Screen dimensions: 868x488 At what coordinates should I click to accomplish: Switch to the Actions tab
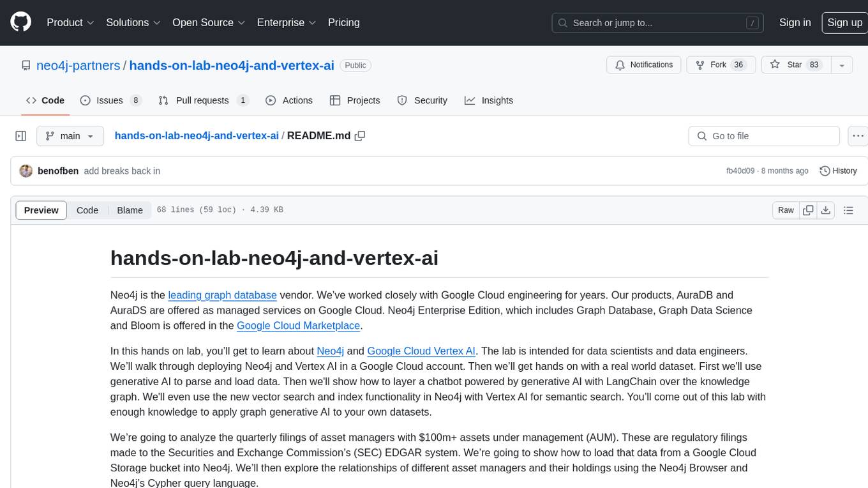point(289,100)
